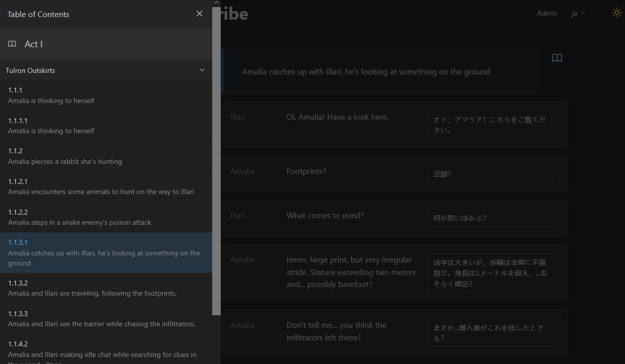Select scene 1.1.2.2 snake poison attack

[x=79, y=217]
